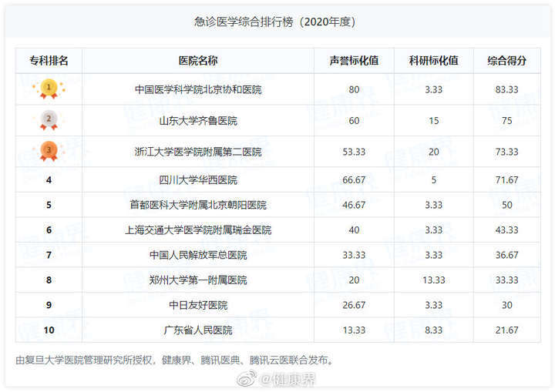Click the 声誉标化值 column header

(354, 61)
